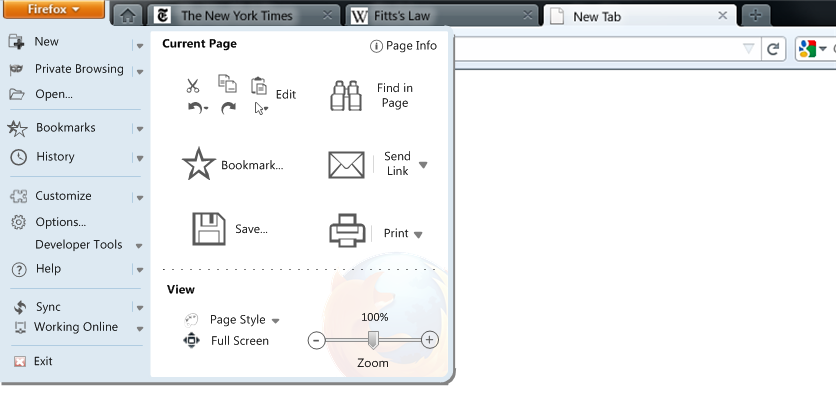
Task: Click the Private Browsing mask icon
Action: coord(17,69)
